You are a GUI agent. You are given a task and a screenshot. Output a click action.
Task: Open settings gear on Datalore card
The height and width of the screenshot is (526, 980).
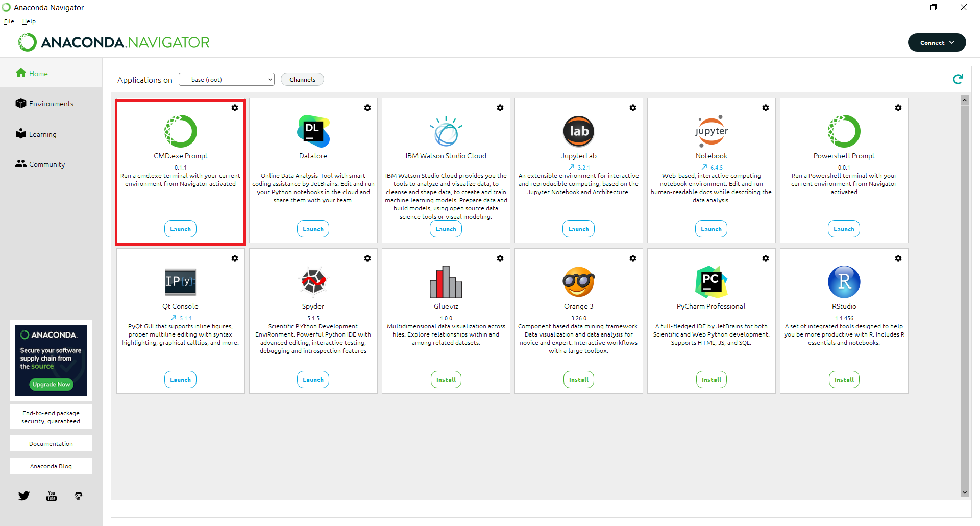(x=367, y=108)
